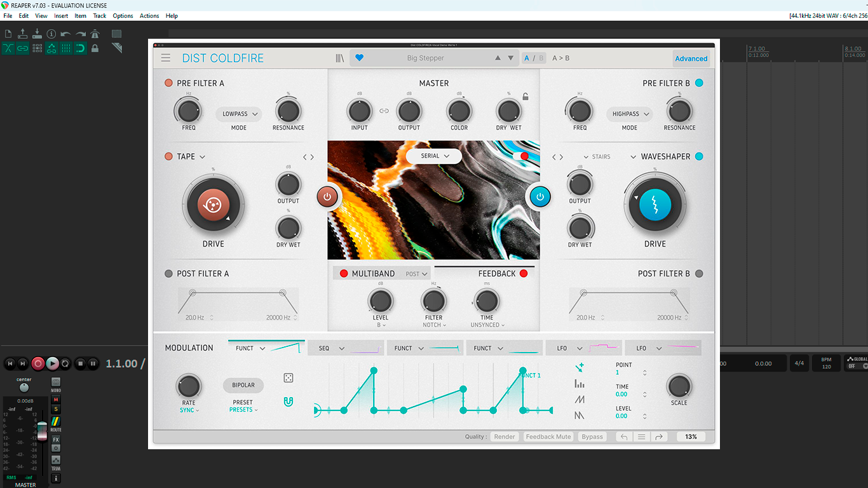Open the Track menu in REAPER

(100, 16)
